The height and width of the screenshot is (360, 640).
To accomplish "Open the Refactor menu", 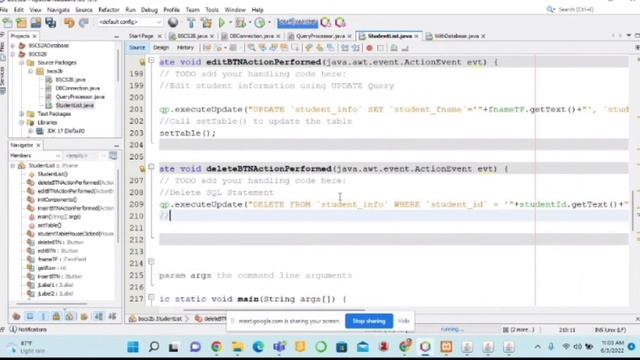I will [109, 10].
